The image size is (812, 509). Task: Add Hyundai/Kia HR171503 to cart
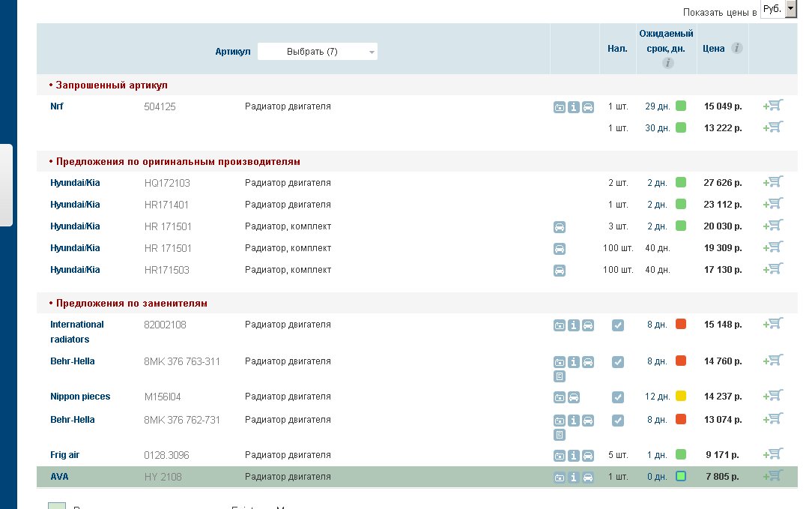773,270
